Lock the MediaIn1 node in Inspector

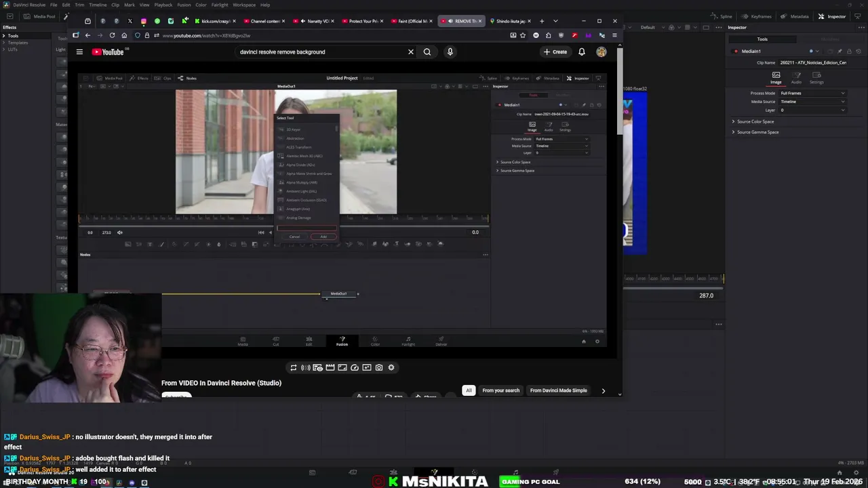[x=848, y=51]
